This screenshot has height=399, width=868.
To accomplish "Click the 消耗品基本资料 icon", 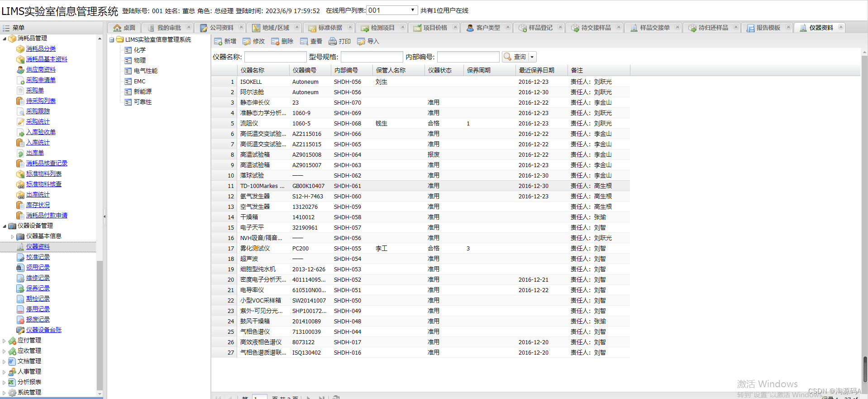I will (x=20, y=59).
